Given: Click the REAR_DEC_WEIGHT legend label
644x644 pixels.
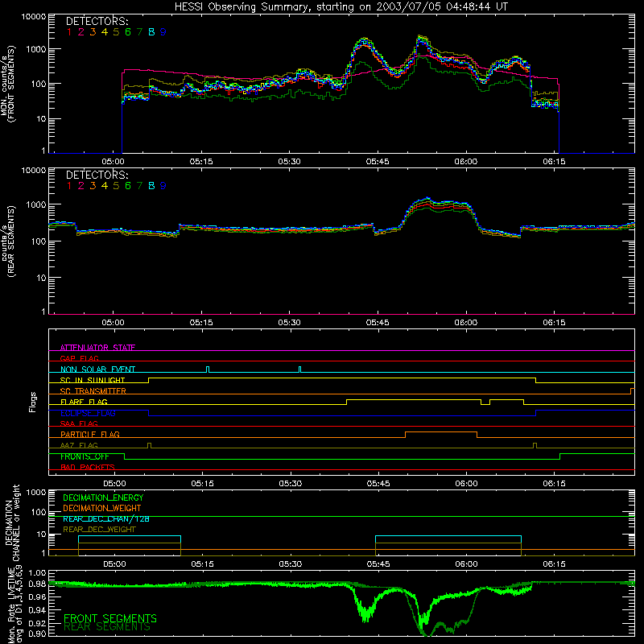Looking at the screenshot, I should pyautogui.click(x=99, y=530).
